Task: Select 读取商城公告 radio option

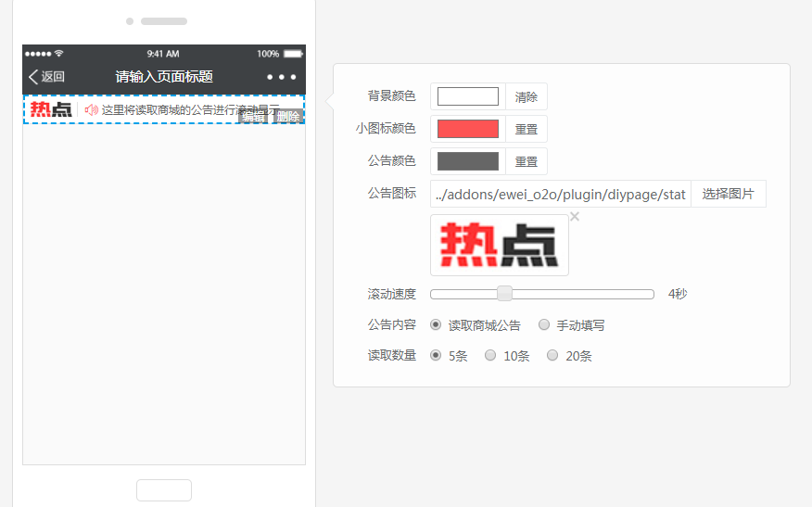Action: pyautogui.click(x=436, y=325)
